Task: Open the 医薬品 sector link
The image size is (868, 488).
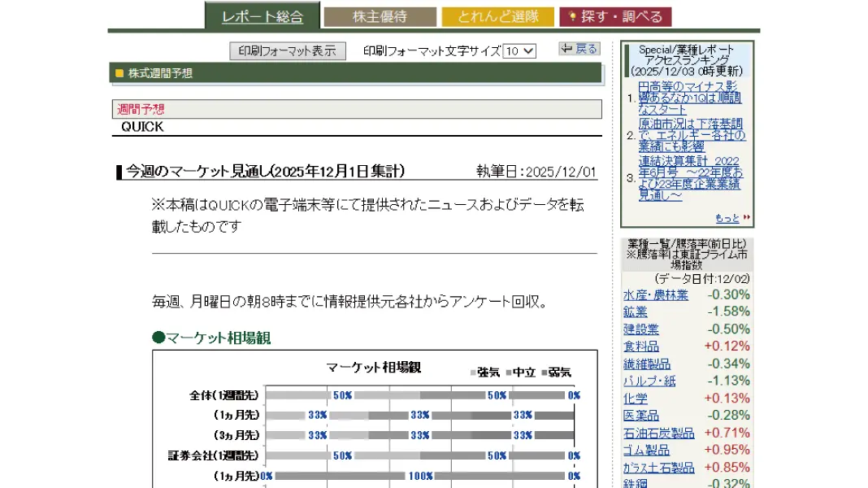Action: point(641,416)
